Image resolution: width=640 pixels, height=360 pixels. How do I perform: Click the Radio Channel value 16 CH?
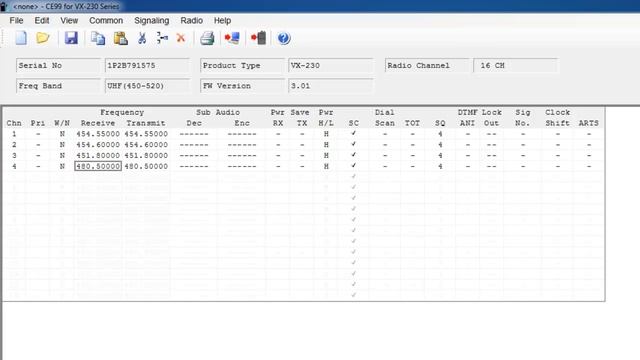(516, 65)
